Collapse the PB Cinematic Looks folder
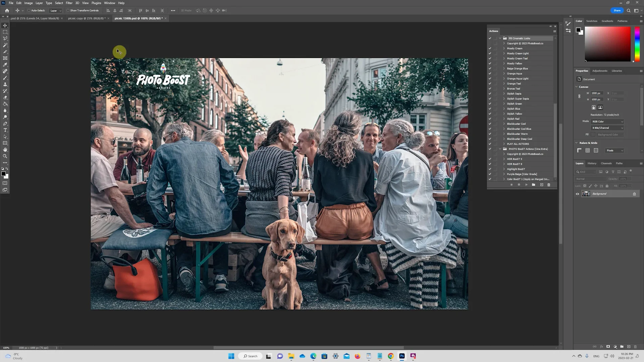The height and width of the screenshot is (362, 644). pyautogui.click(x=500, y=38)
